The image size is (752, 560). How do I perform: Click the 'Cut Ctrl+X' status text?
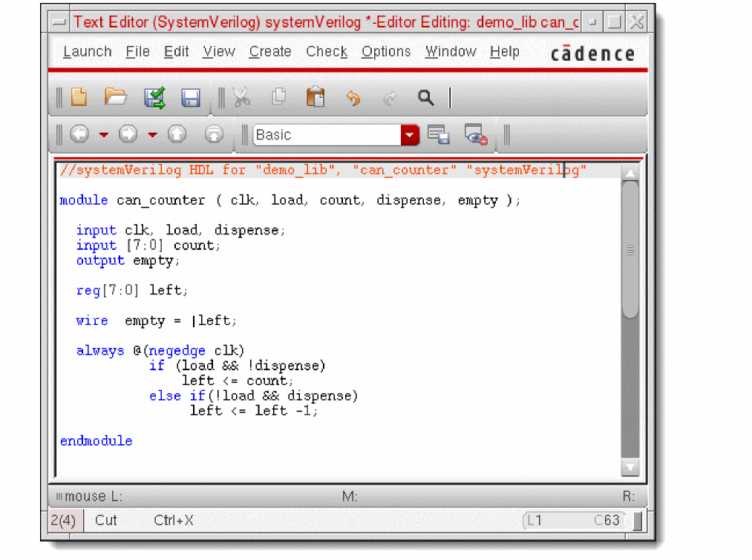144,521
